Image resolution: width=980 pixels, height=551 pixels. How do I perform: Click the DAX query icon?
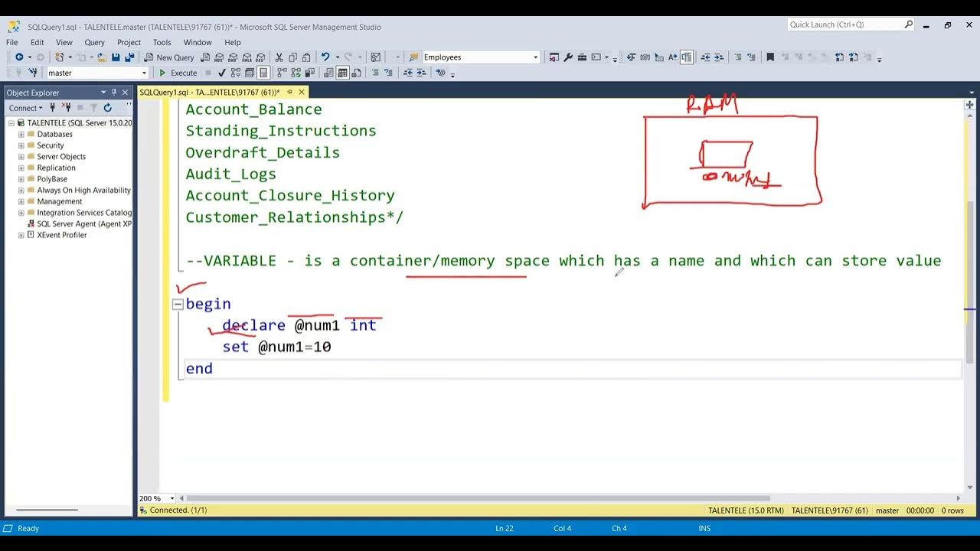click(x=260, y=57)
